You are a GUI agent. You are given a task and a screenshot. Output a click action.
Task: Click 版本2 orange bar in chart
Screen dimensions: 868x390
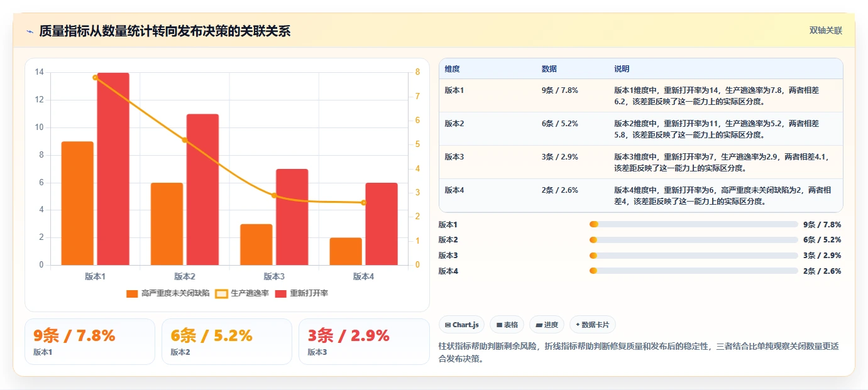[x=167, y=224]
